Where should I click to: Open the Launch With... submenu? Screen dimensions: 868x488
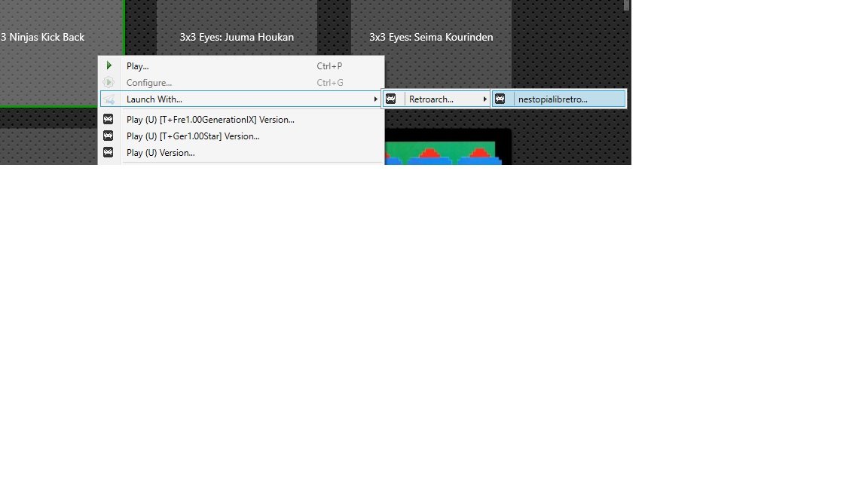[x=241, y=99]
